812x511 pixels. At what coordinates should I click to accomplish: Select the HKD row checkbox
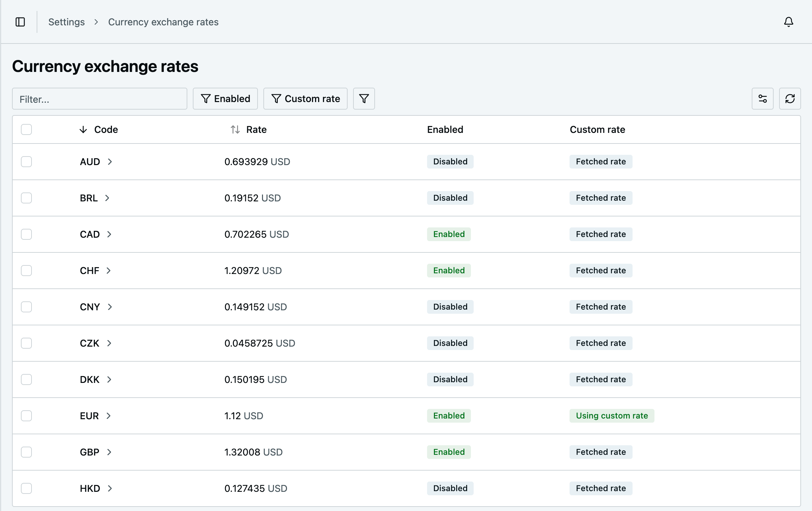[x=26, y=488]
